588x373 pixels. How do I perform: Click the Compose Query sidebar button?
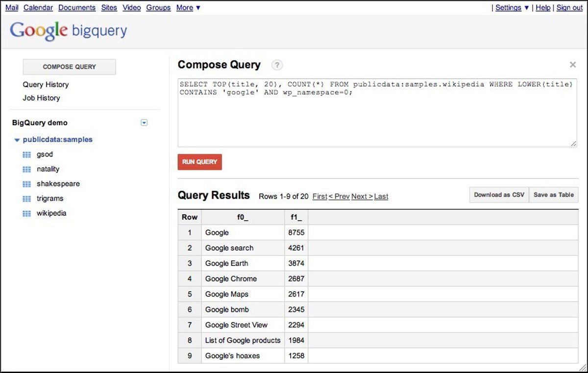point(69,67)
